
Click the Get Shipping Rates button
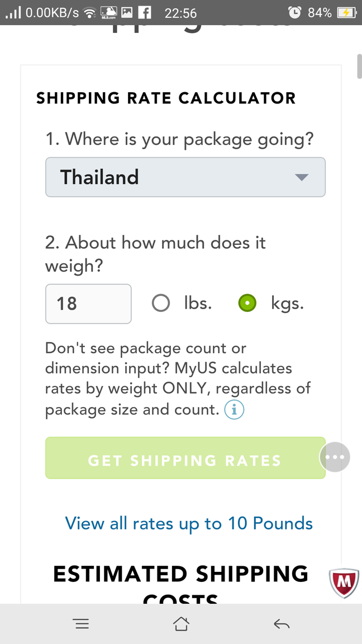(x=185, y=458)
